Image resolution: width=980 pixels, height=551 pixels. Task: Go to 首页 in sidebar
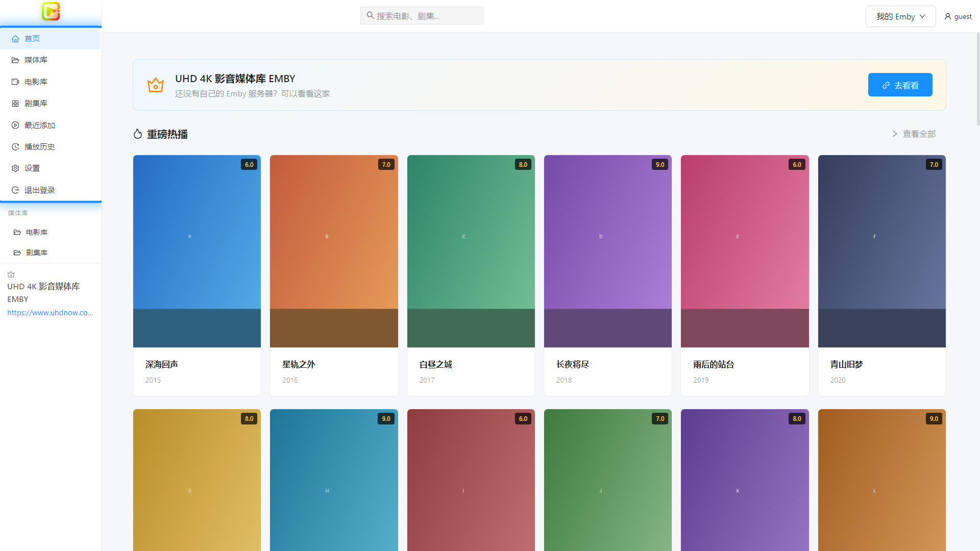[50, 38]
